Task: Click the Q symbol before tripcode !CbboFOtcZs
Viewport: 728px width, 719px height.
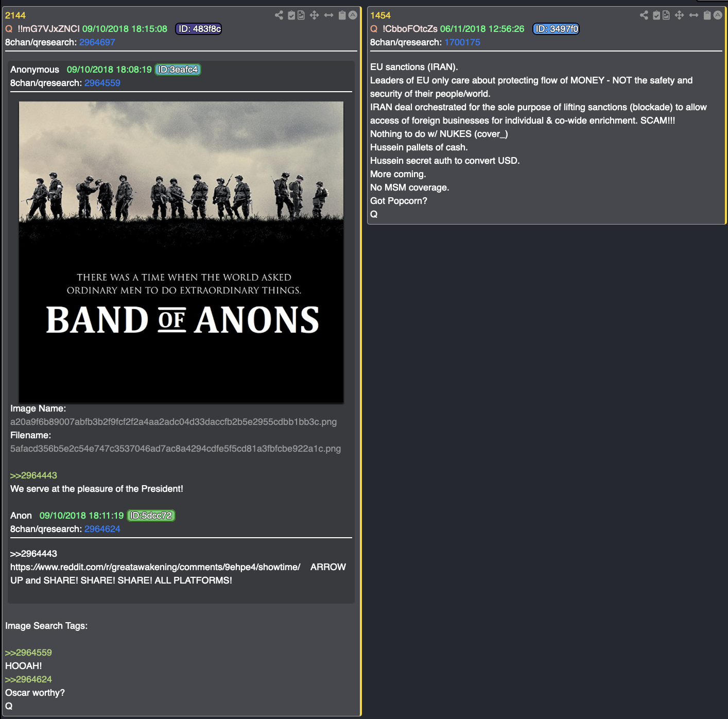Action: pyautogui.click(x=374, y=29)
